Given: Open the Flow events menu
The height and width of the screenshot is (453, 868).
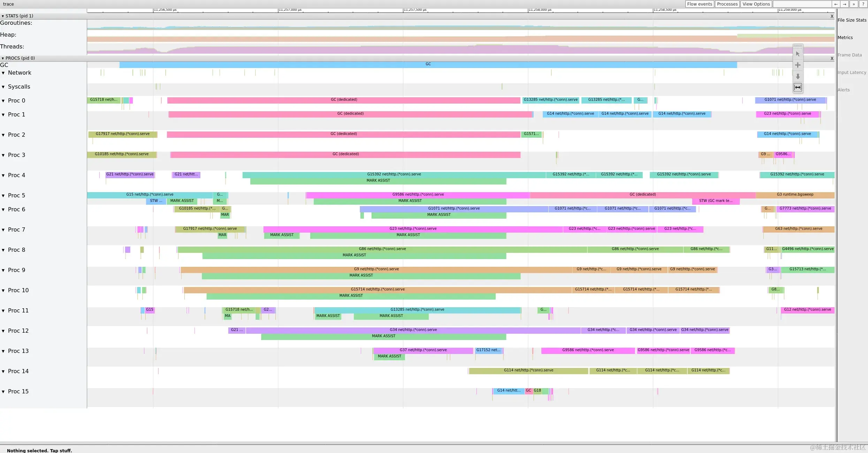Looking at the screenshot, I should tap(699, 4).
